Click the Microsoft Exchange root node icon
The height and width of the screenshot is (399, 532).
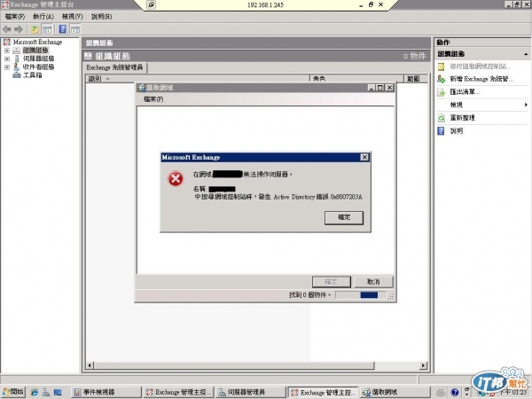click(6, 42)
